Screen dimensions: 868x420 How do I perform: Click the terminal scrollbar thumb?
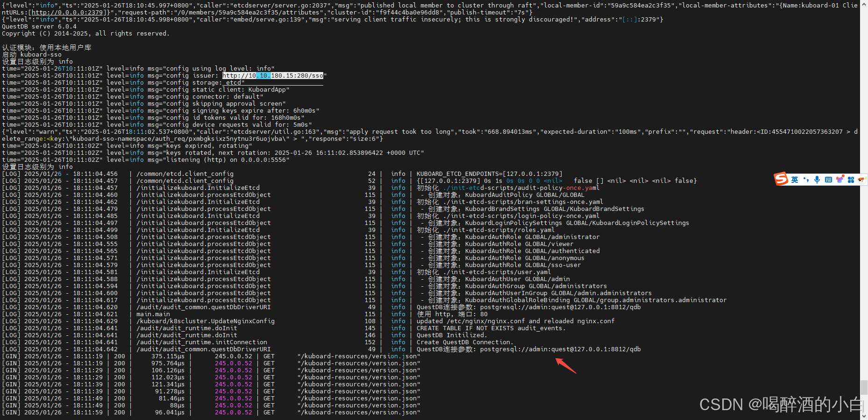click(864, 387)
